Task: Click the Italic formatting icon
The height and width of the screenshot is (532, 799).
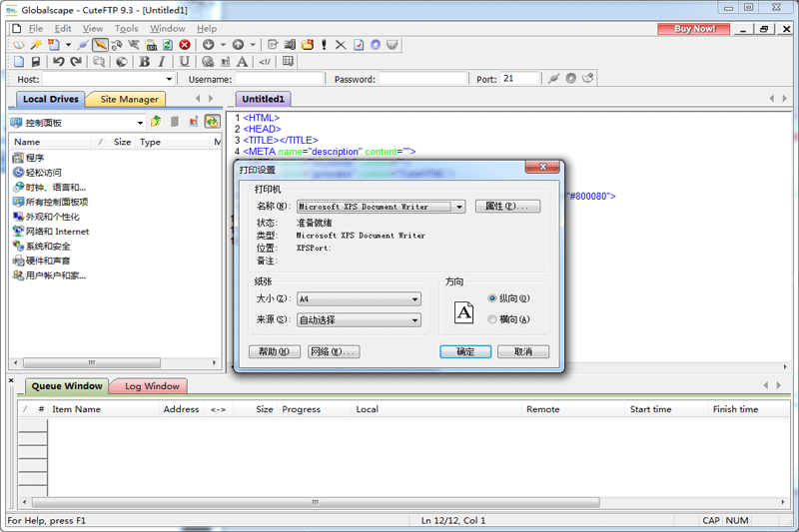Action: (x=162, y=62)
